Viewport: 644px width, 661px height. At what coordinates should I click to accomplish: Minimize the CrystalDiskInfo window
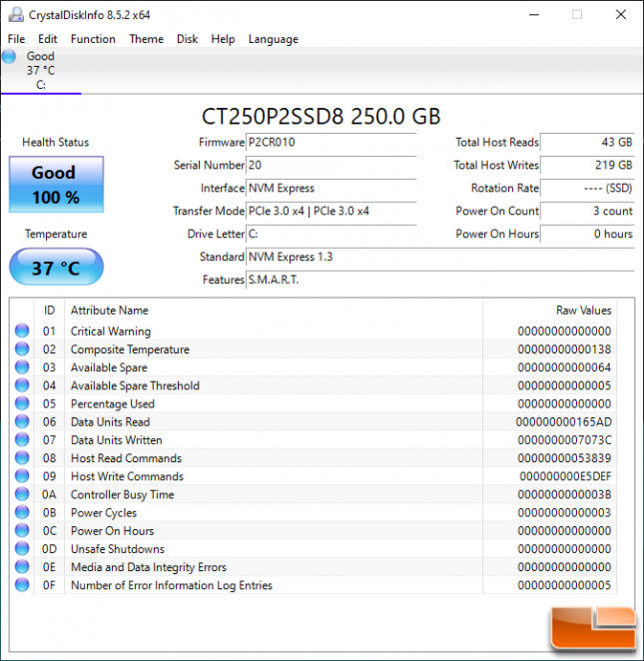tap(534, 15)
